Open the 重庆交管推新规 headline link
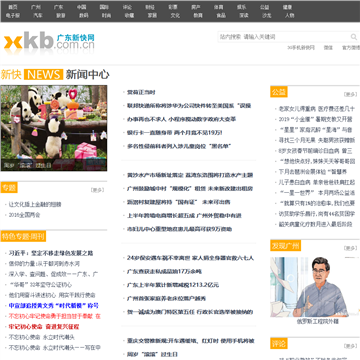The image size is (360, 360). [x=191, y=341]
